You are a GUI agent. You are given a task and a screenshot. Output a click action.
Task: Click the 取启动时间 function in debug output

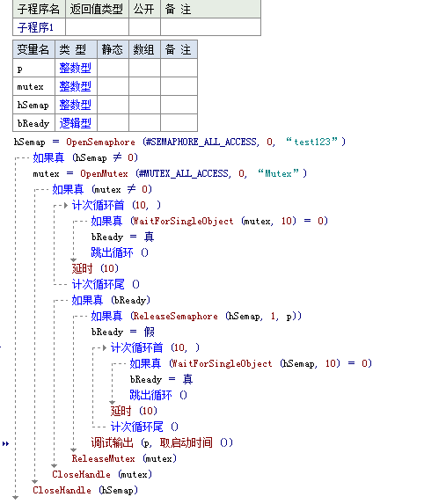[x=186, y=443]
